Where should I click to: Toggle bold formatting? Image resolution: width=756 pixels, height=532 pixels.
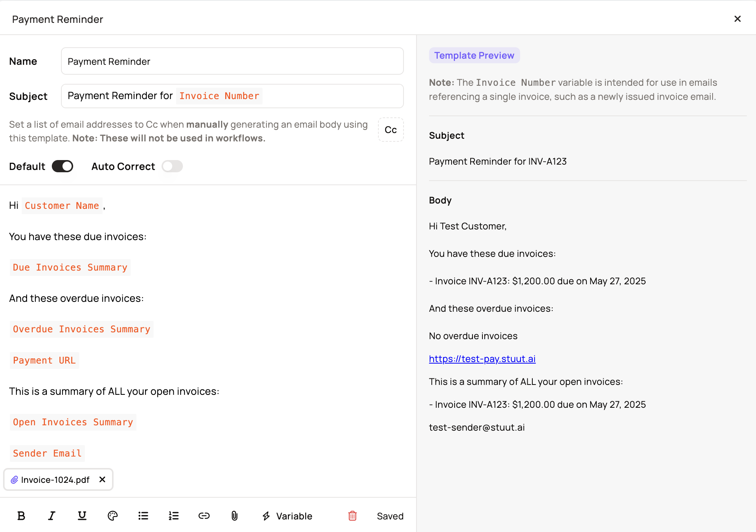(21, 516)
